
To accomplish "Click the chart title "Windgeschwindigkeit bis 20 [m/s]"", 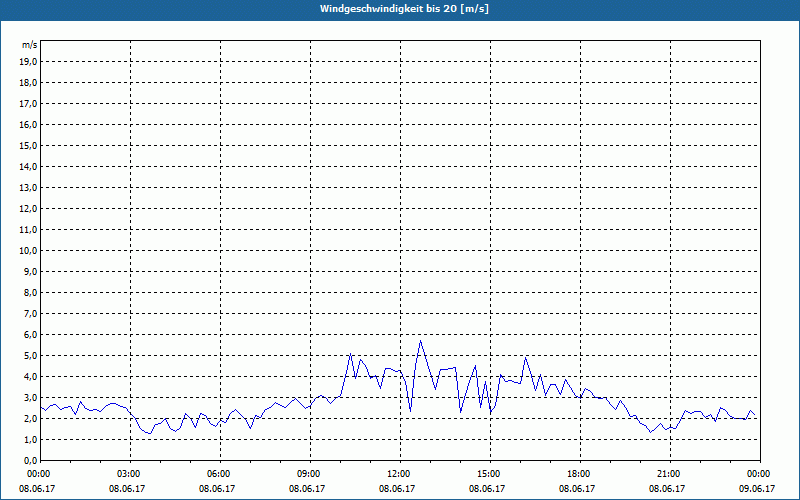I will click(404, 9).
